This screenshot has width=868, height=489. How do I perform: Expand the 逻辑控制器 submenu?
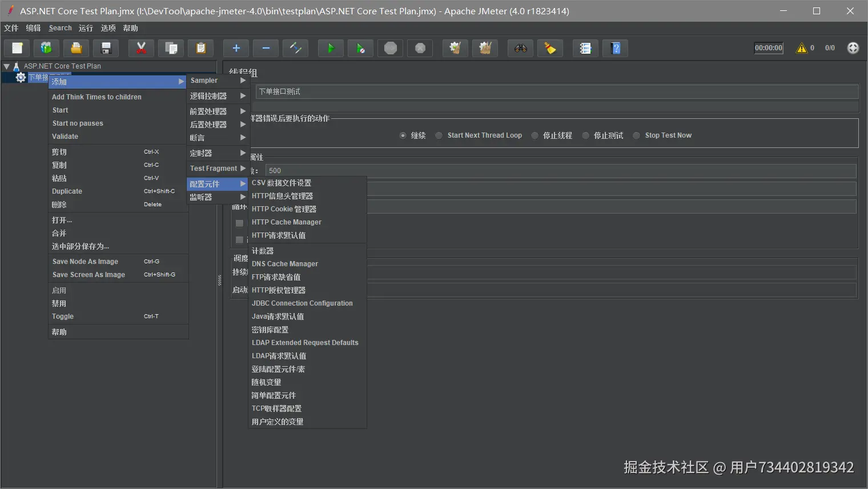[218, 96]
